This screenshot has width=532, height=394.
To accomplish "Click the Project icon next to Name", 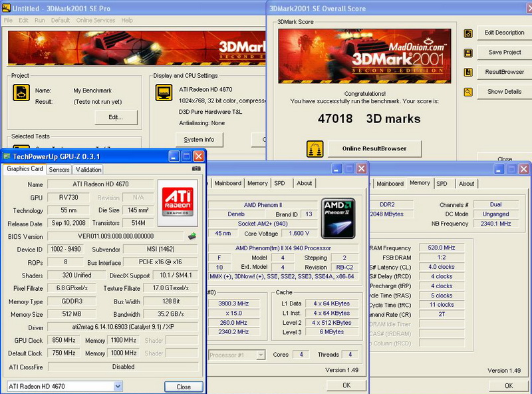I will point(21,93).
